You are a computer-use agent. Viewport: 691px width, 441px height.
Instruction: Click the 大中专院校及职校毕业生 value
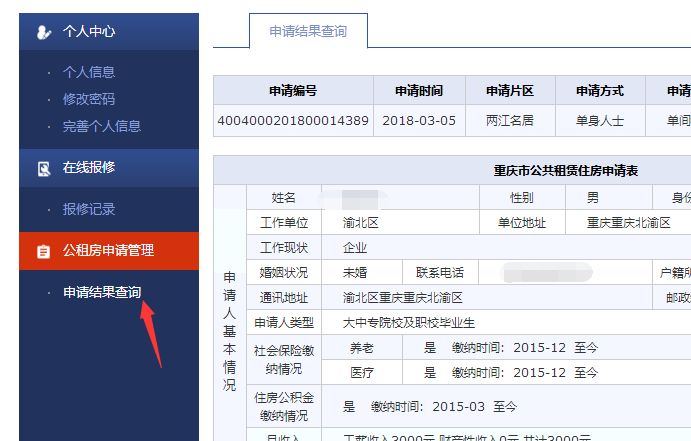409,323
